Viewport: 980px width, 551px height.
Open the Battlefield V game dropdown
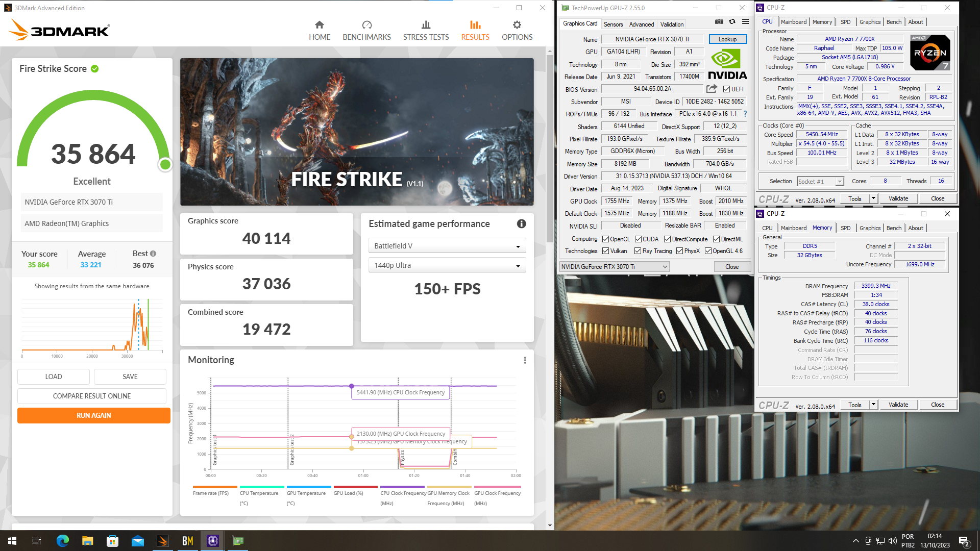click(447, 246)
